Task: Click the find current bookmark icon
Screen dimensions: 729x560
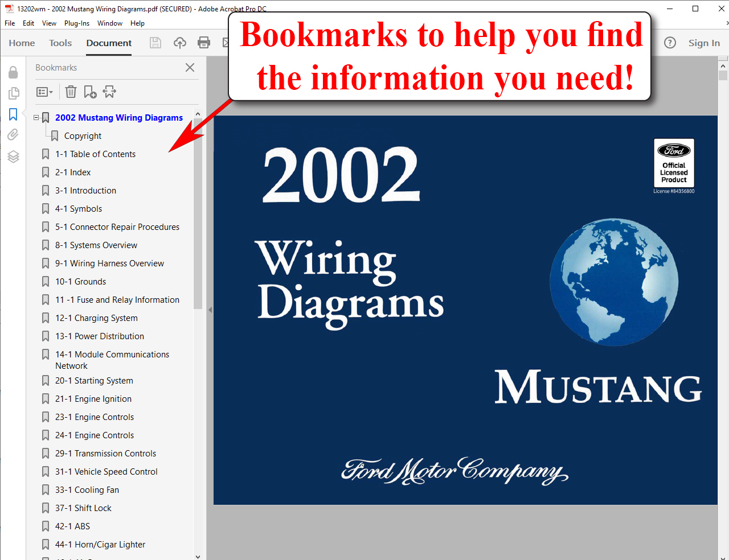Action: tap(109, 92)
